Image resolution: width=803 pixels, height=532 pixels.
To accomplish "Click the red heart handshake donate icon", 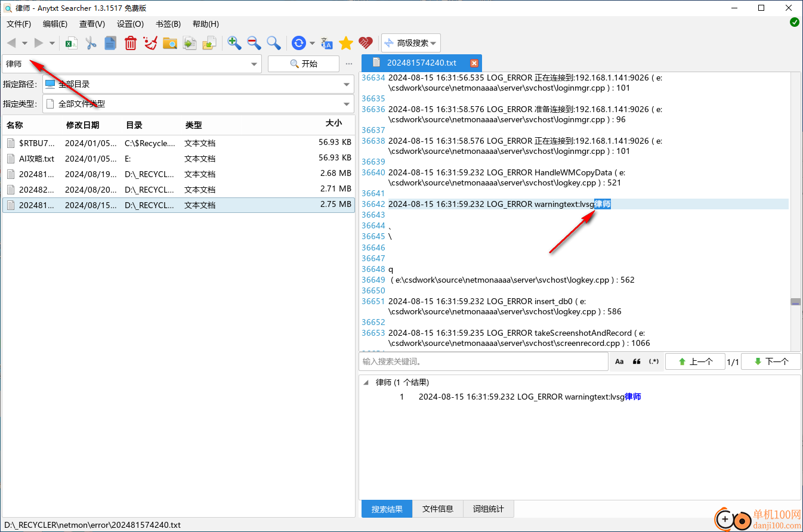I will click(366, 43).
